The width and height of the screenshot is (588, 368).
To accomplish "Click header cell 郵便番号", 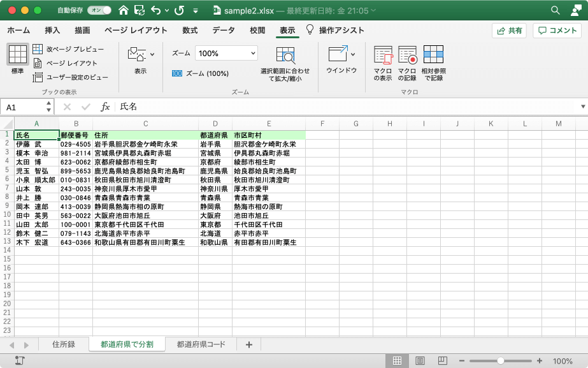I will (76, 135).
